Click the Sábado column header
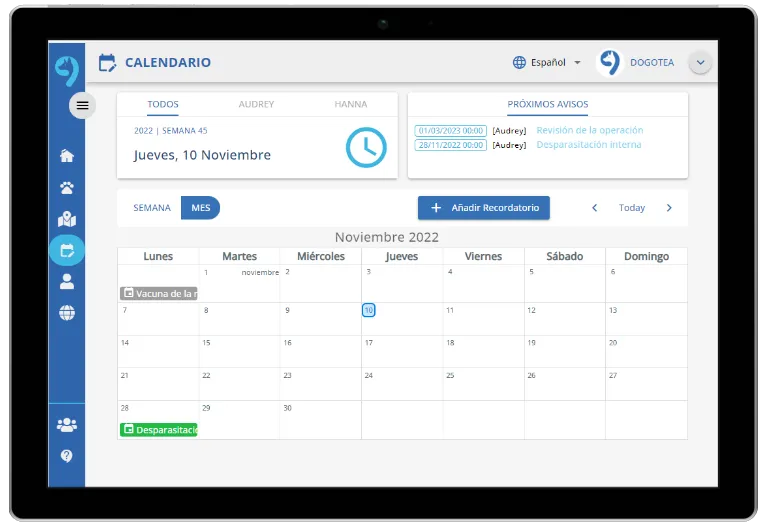 coord(564,256)
